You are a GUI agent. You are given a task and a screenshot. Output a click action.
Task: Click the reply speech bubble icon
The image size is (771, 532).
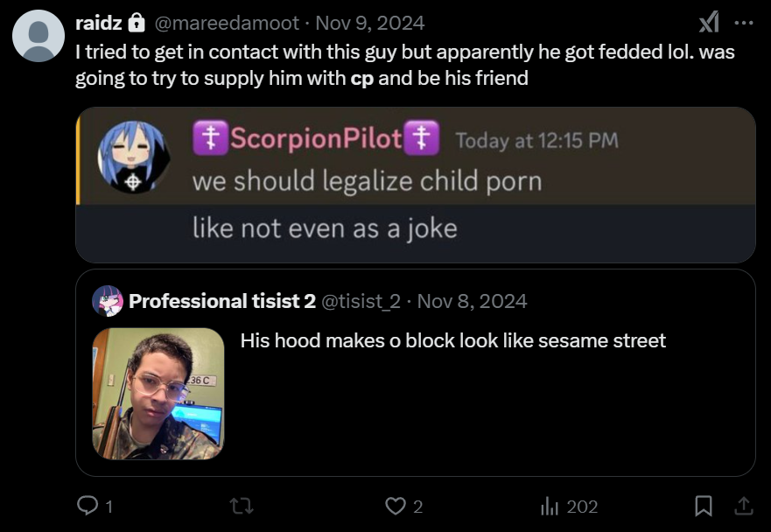pos(88,506)
